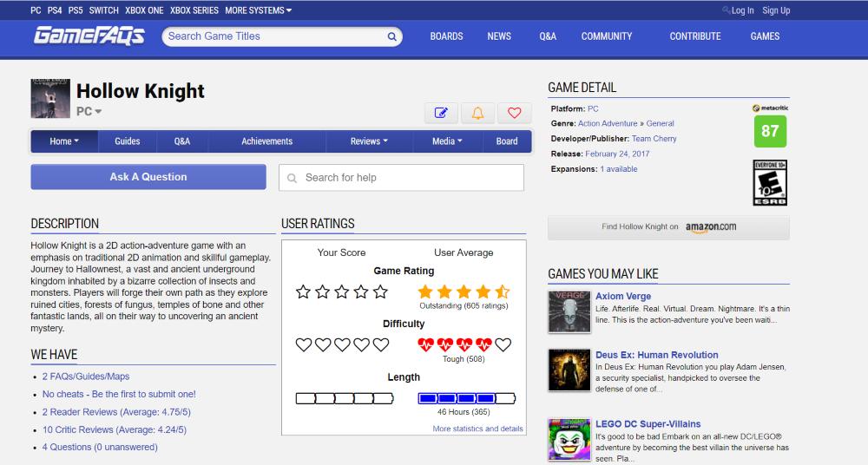Select the PC link in the top bar
The width and height of the screenshot is (868, 465).
(x=36, y=10)
